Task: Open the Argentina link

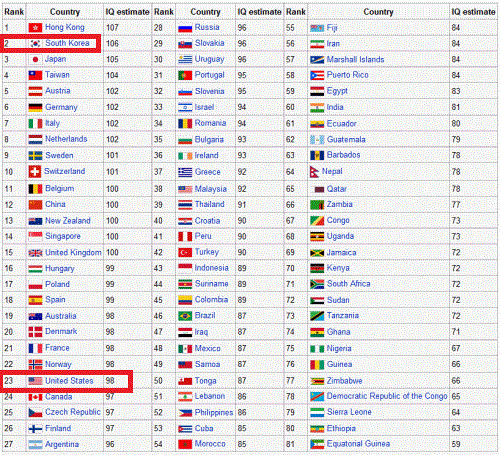Action: tap(62, 444)
